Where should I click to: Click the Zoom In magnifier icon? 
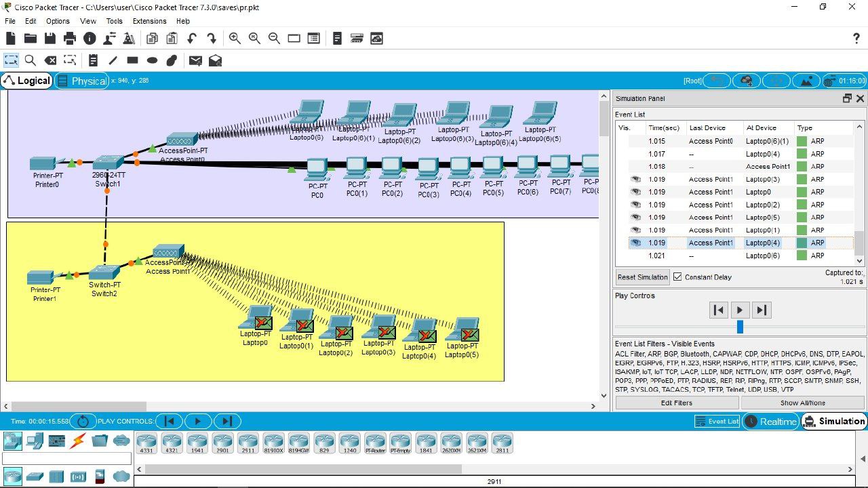[x=235, y=39]
